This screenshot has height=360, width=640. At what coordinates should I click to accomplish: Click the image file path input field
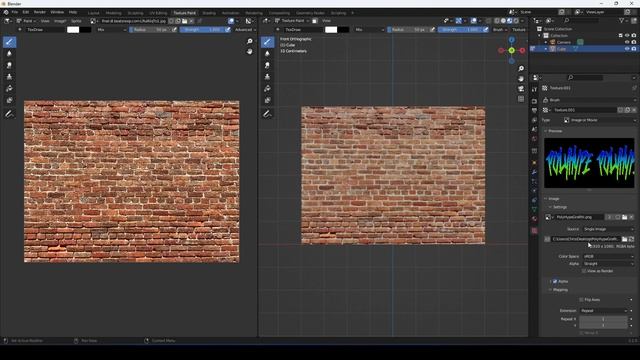click(586, 239)
